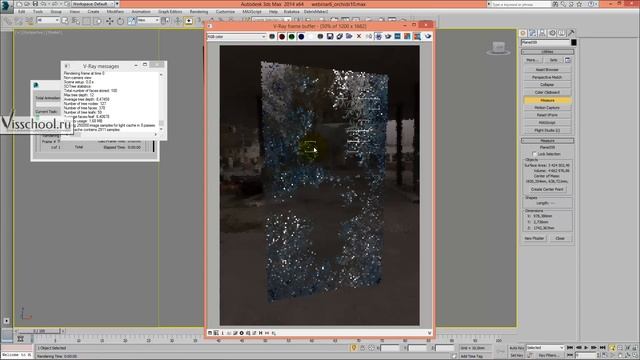This screenshot has height=360, width=640.
Task: Open the Rendering menu
Action: [x=199, y=11]
